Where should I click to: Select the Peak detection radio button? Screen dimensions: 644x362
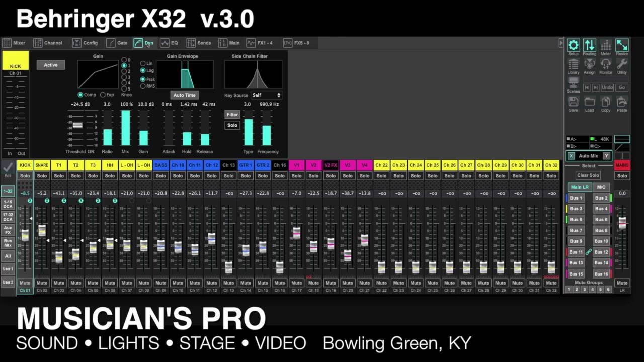tap(143, 79)
